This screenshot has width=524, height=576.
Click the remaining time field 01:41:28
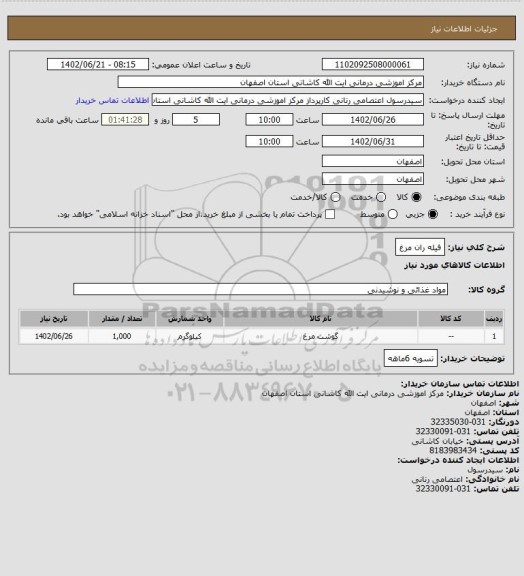point(125,120)
